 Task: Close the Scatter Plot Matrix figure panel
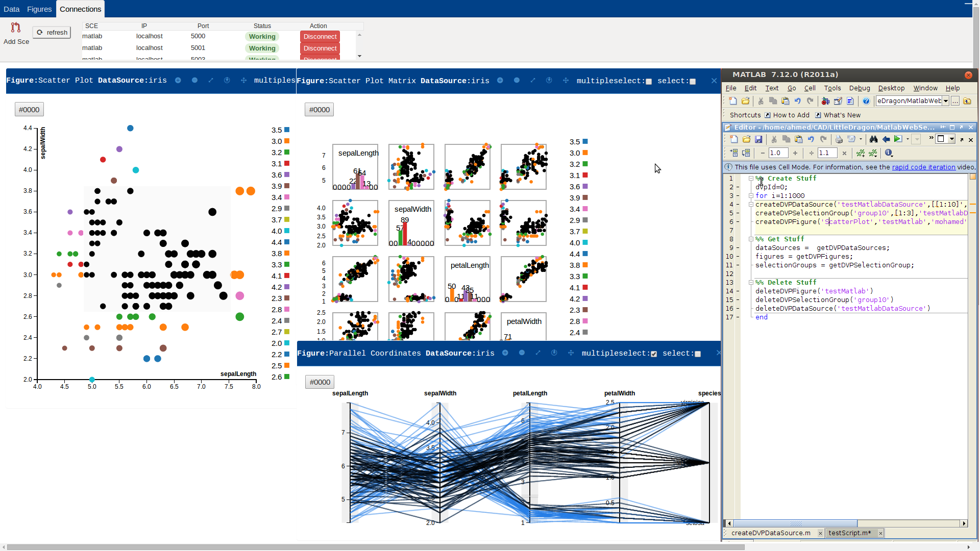[714, 81]
